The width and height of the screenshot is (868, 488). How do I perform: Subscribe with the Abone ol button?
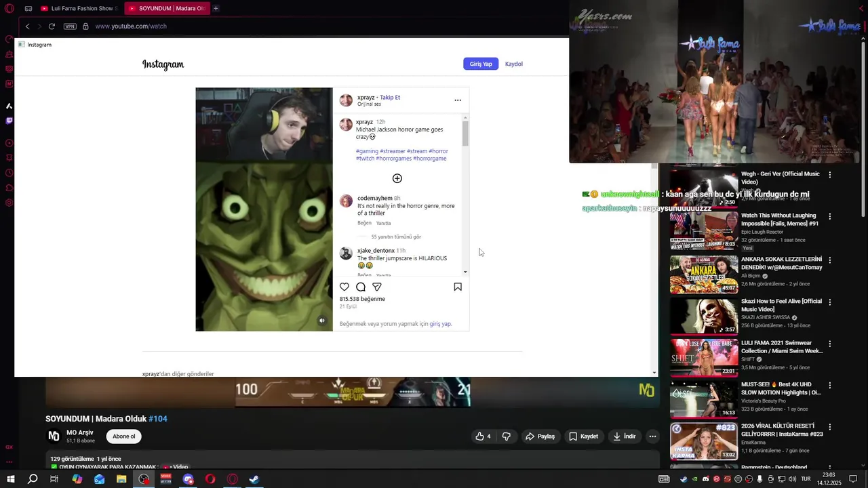click(123, 436)
